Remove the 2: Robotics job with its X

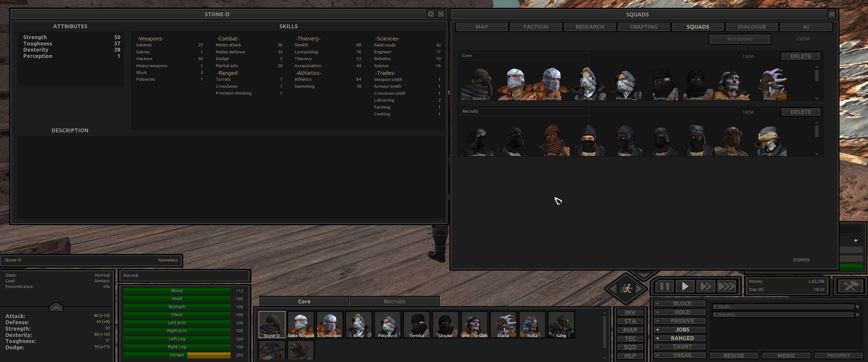[858, 315]
